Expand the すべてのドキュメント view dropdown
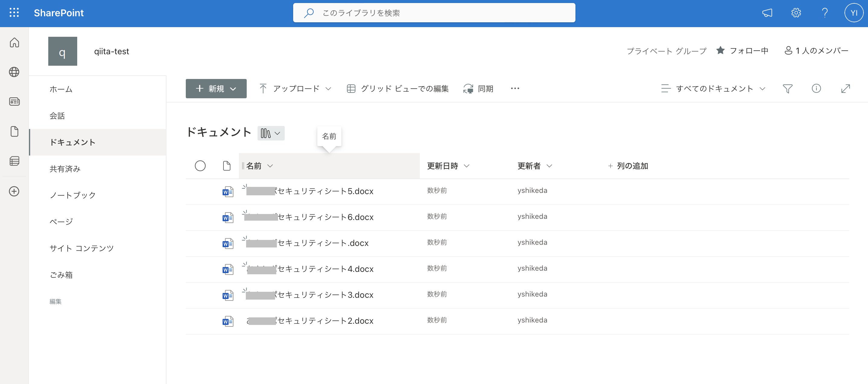868x384 pixels. 763,89
